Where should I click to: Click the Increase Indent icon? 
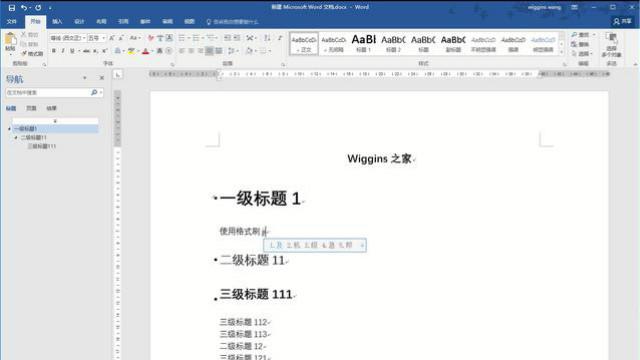[x=237, y=38]
